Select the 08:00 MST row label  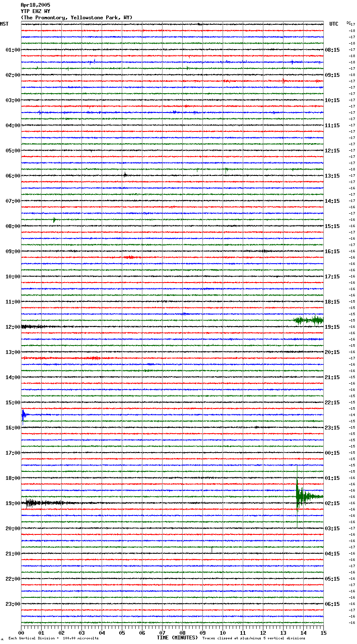point(13,226)
